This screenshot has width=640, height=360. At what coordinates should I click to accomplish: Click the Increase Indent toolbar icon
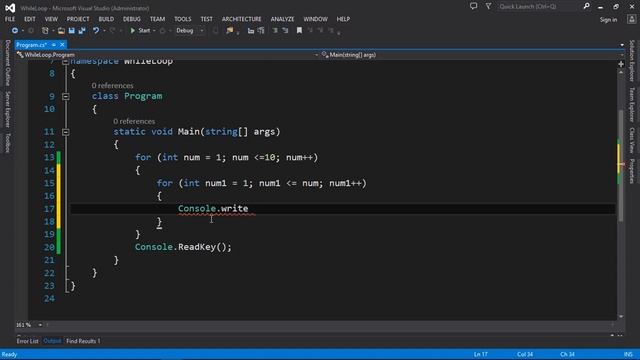click(261, 31)
